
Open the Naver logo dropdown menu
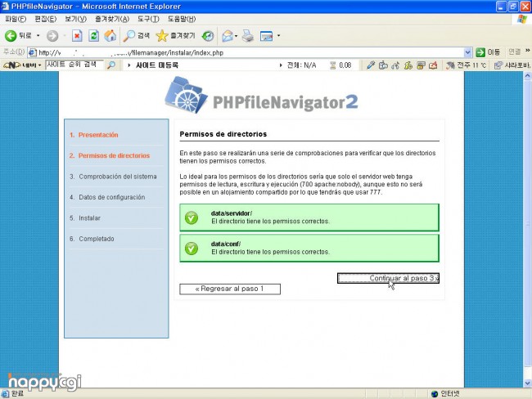[40, 65]
